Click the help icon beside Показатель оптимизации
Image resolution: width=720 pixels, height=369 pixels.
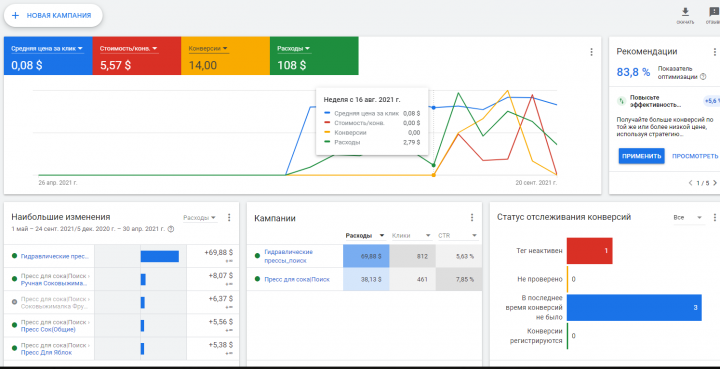tap(703, 77)
